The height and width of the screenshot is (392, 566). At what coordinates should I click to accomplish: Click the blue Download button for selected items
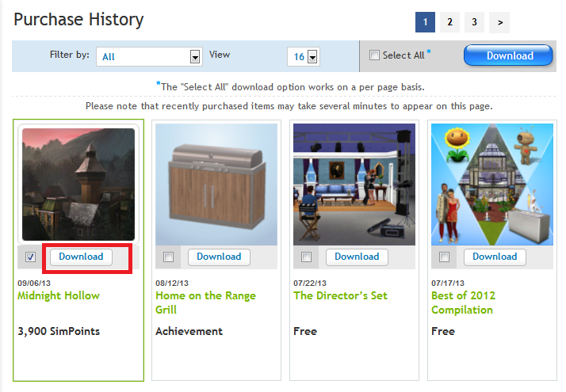(x=508, y=55)
